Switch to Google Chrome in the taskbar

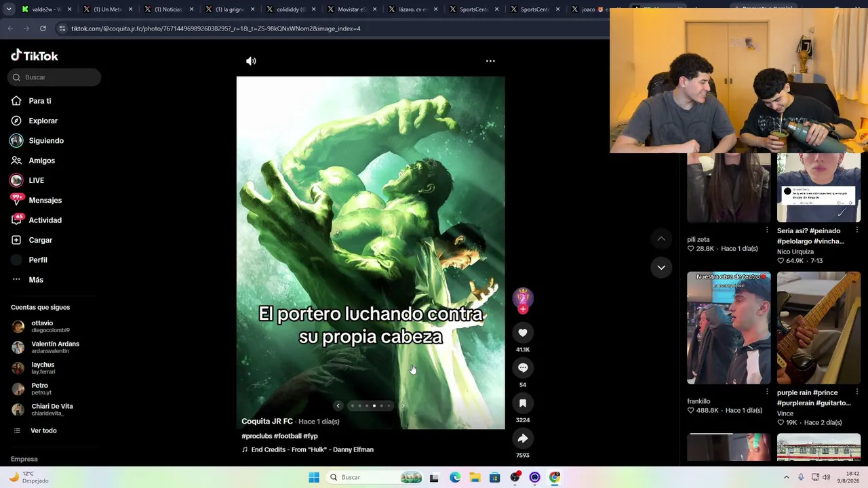coord(555,477)
